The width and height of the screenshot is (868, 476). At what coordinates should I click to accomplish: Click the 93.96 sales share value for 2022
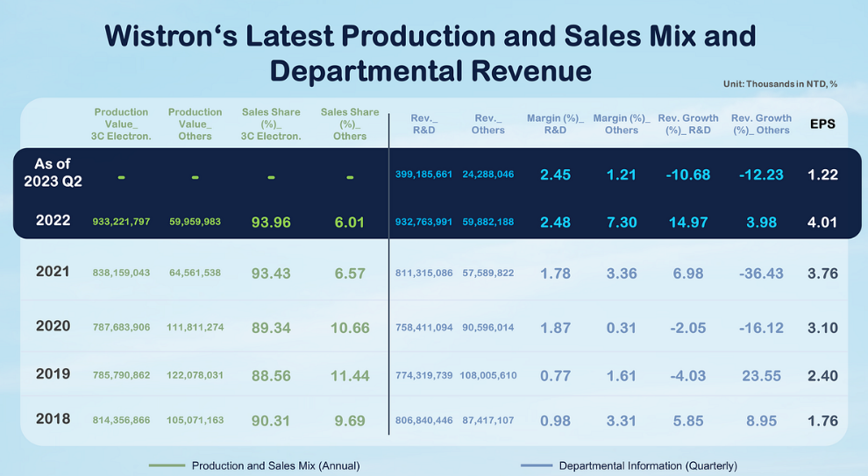(271, 222)
